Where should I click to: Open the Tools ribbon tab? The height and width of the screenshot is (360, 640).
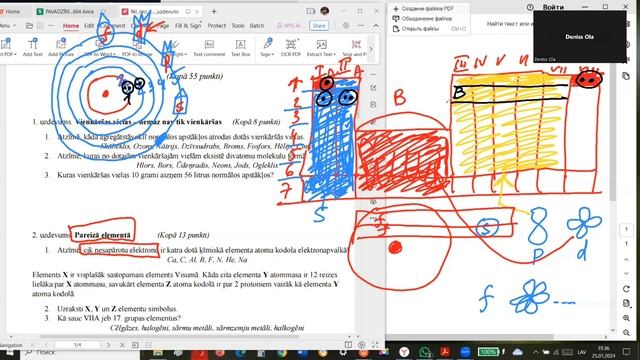coord(238,25)
